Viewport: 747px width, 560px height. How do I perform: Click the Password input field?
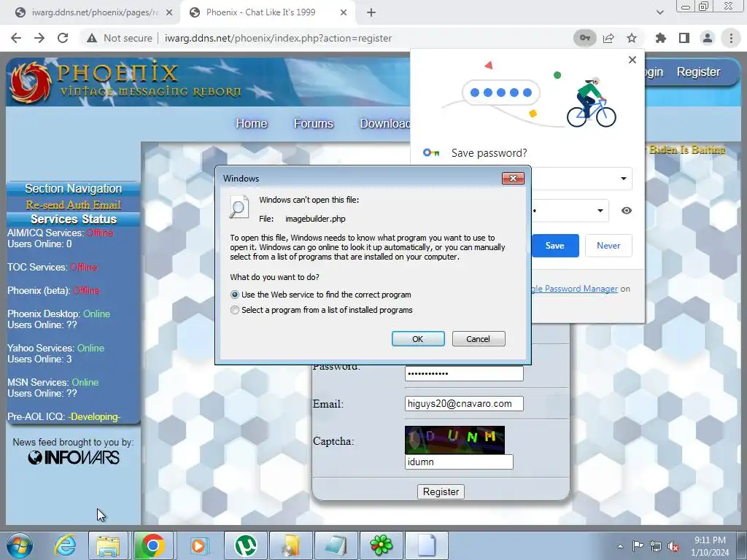coord(464,373)
